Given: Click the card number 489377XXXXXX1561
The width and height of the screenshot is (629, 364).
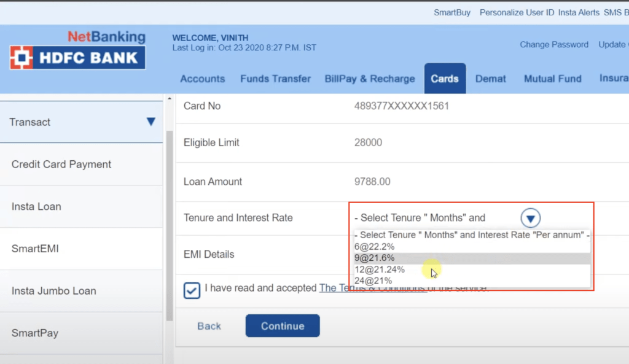Looking at the screenshot, I should [x=402, y=106].
